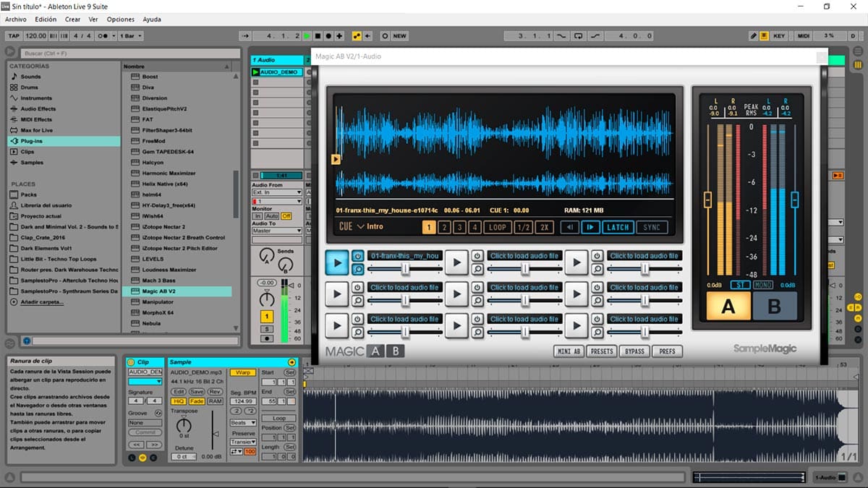
Task: Adjust the B level fader
Action: [795, 199]
